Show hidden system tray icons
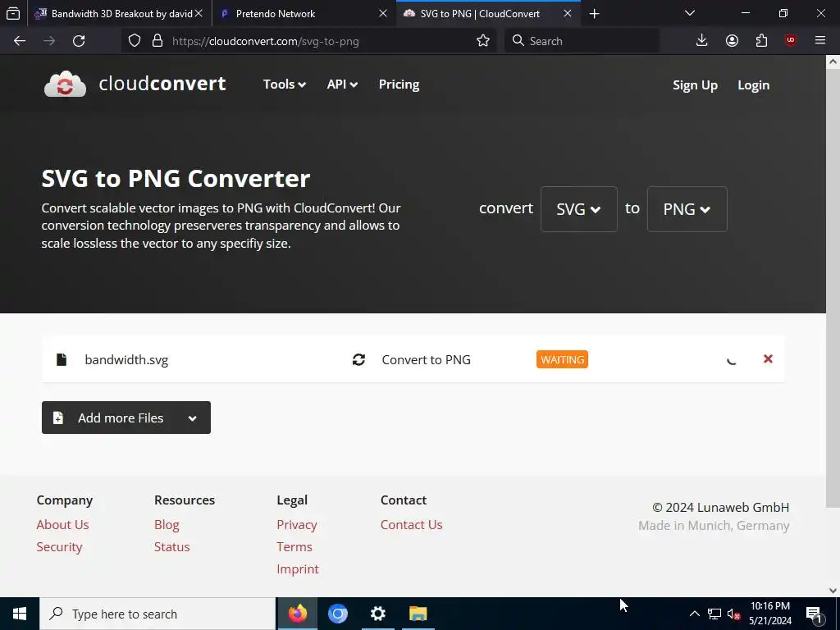This screenshot has width=840, height=630. [x=694, y=614]
